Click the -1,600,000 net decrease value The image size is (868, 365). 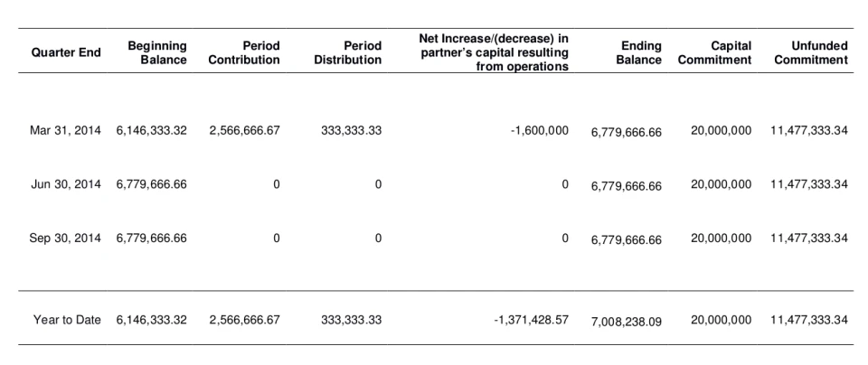click(538, 130)
